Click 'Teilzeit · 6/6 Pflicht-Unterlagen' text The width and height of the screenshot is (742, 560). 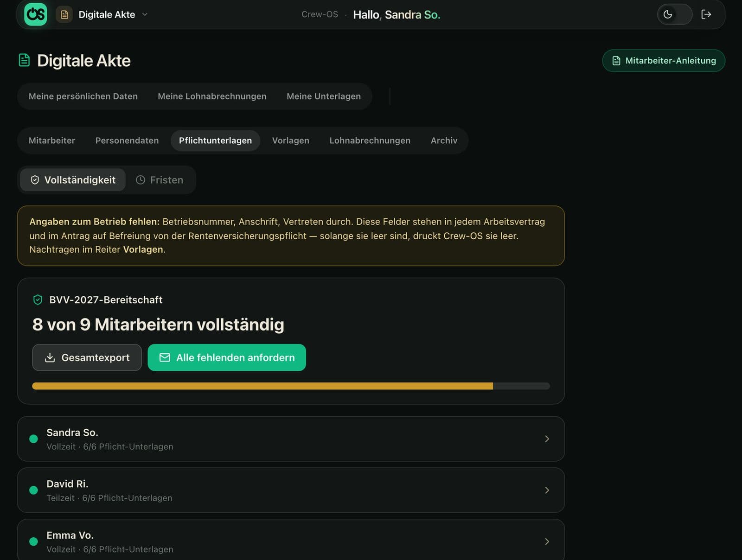pos(109,498)
